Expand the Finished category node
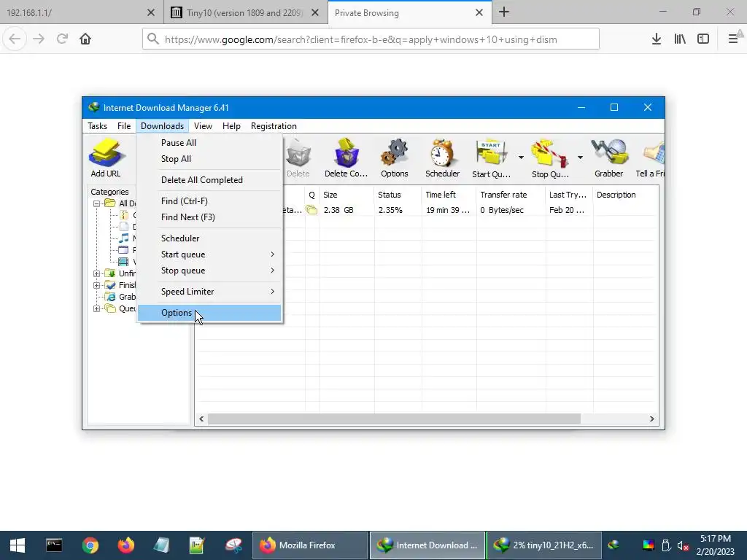This screenshot has width=747, height=560. (96, 285)
